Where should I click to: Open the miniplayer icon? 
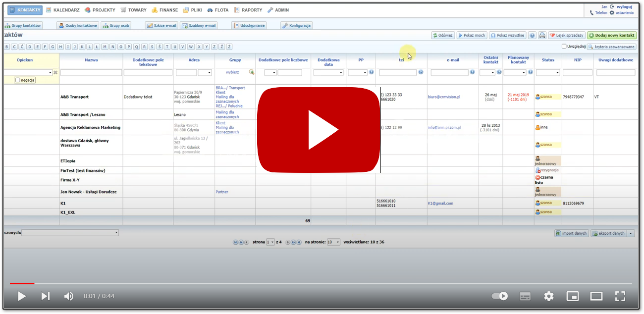tap(572, 296)
